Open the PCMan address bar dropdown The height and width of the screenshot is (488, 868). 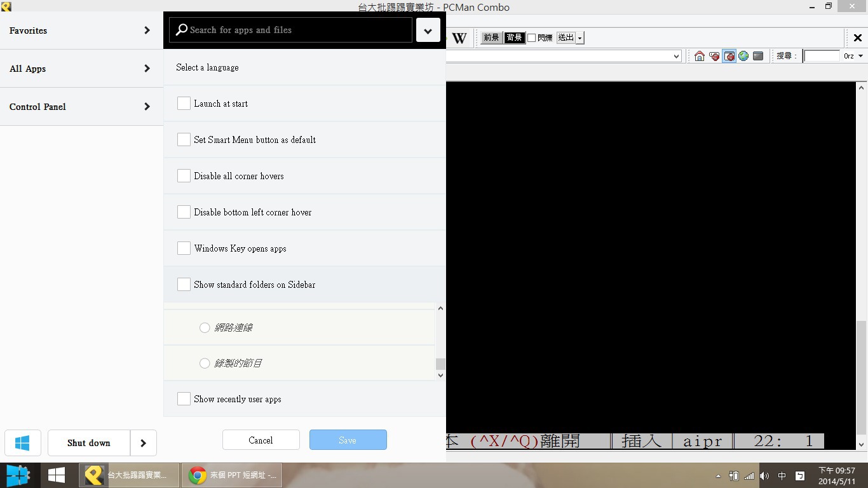point(676,56)
